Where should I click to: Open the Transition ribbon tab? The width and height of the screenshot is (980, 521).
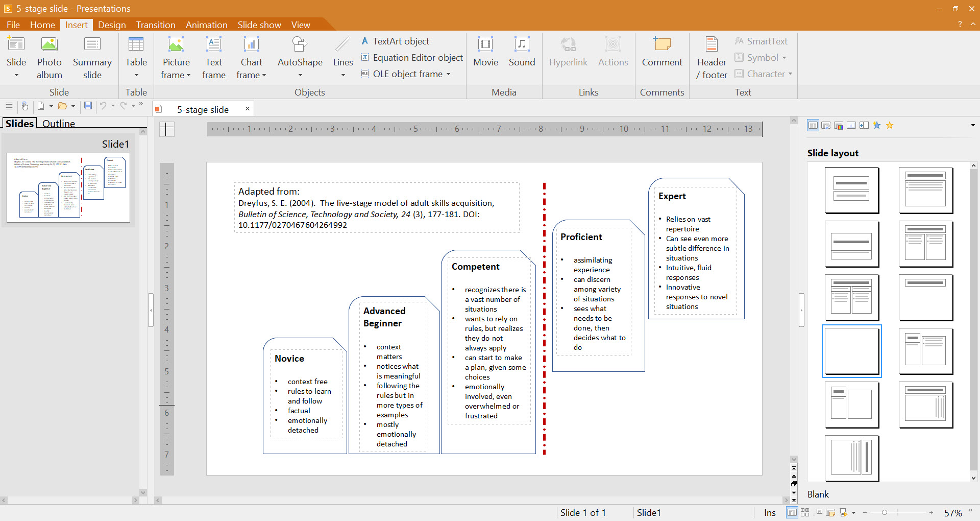pos(156,25)
